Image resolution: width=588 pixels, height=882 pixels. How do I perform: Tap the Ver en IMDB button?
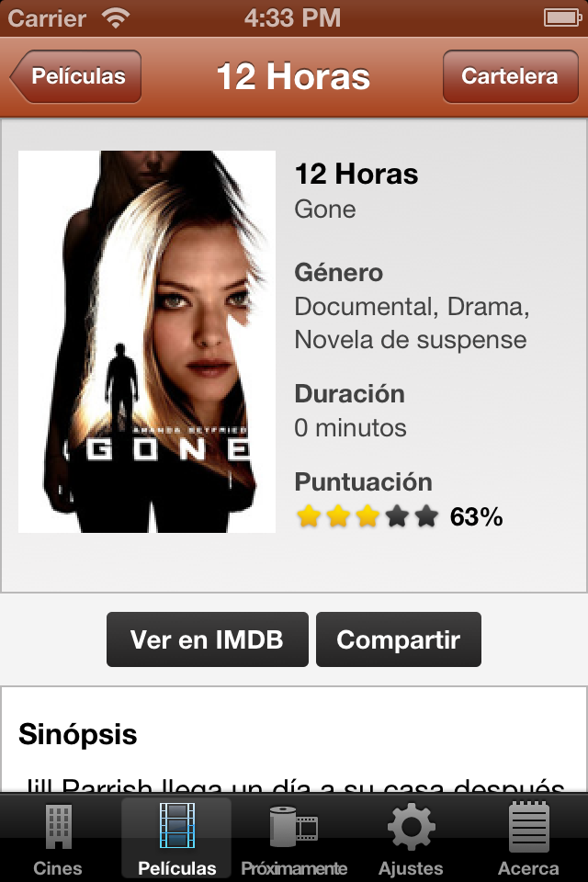point(208,639)
